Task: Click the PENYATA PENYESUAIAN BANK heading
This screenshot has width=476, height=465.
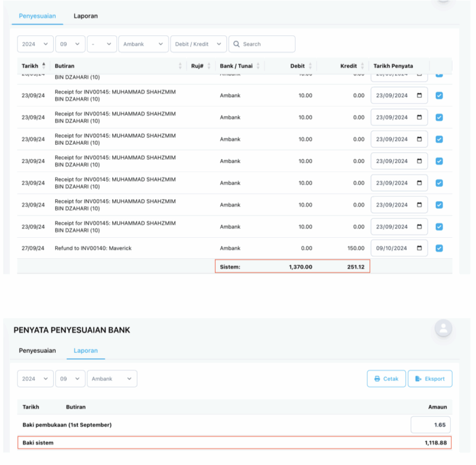Action: pos(72,330)
